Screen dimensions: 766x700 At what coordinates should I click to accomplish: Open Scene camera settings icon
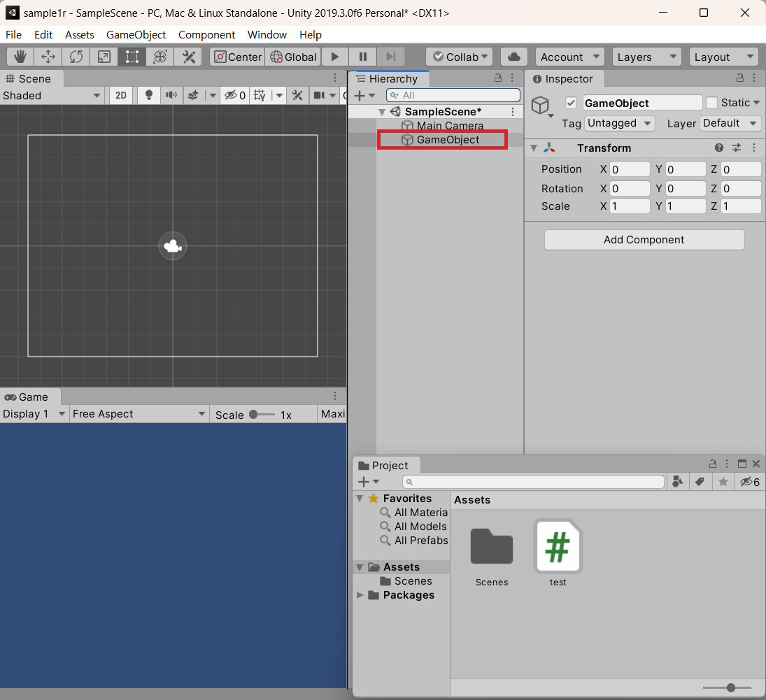319,95
